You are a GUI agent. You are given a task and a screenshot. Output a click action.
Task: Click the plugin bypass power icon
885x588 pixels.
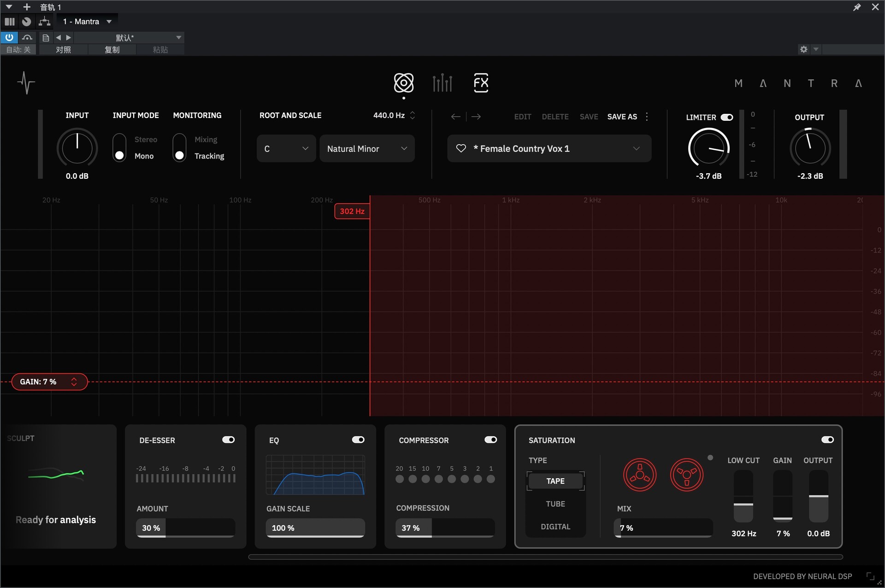click(9, 37)
